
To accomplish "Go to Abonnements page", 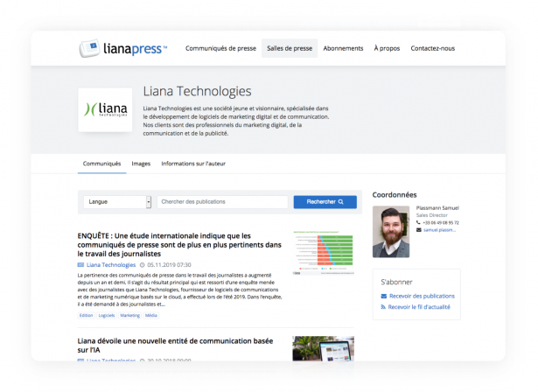I will coord(343,48).
